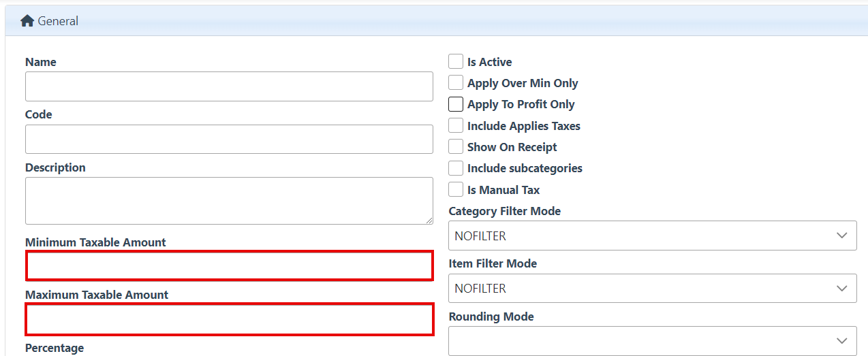This screenshot has width=868, height=356.
Task: Click the Rounding Mode chevron arrow
Action: click(842, 340)
